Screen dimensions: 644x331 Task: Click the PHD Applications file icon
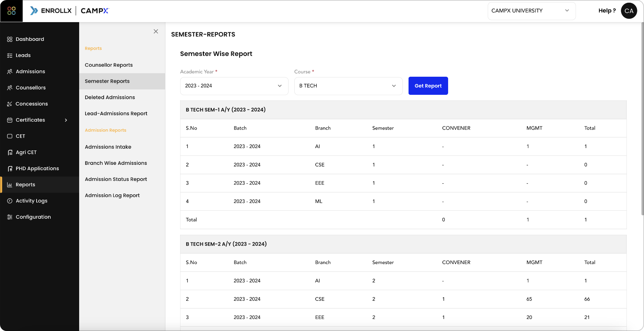pyautogui.click(x=10, y=169)
